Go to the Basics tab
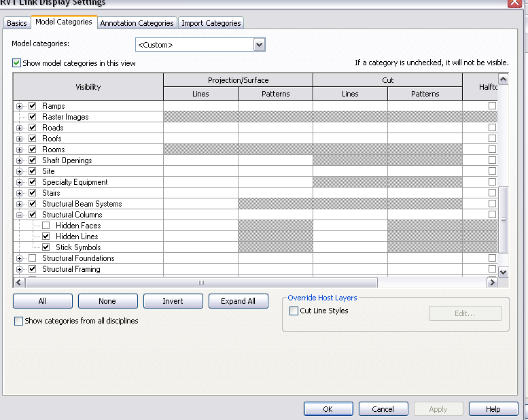This screenshot has height=420, width=528. 17,23
